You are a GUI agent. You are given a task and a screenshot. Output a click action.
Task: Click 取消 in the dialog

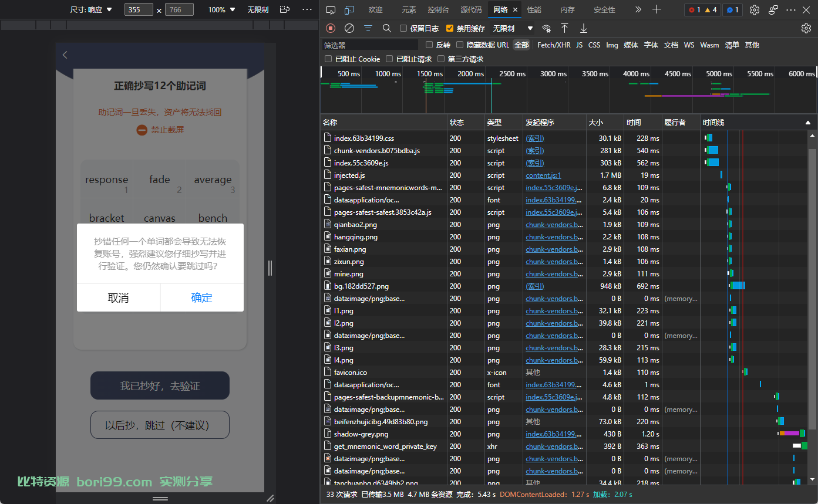[119, 297]
